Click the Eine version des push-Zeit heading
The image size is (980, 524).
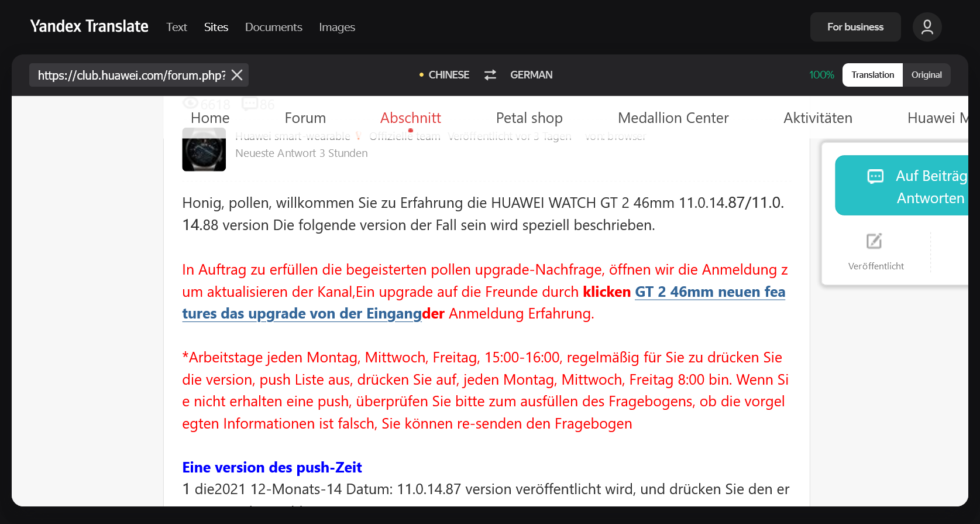[x=272, y=467]
